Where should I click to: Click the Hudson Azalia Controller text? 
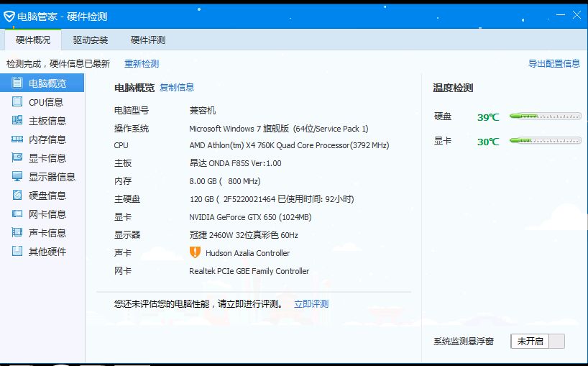[248, 253]
